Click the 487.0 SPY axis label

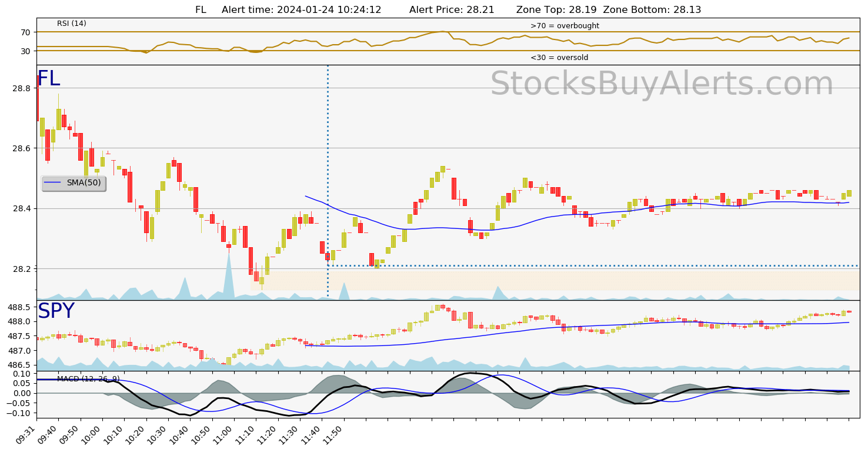18,351
